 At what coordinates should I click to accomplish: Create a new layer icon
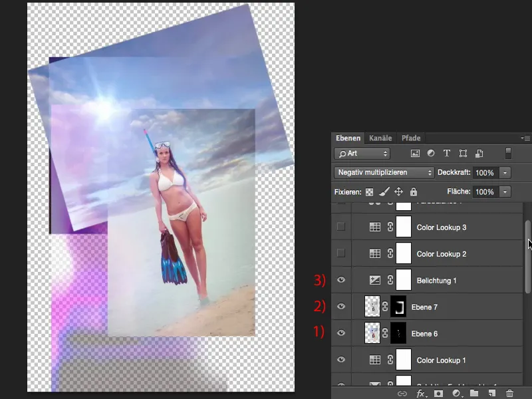click(x=492, y=393)
